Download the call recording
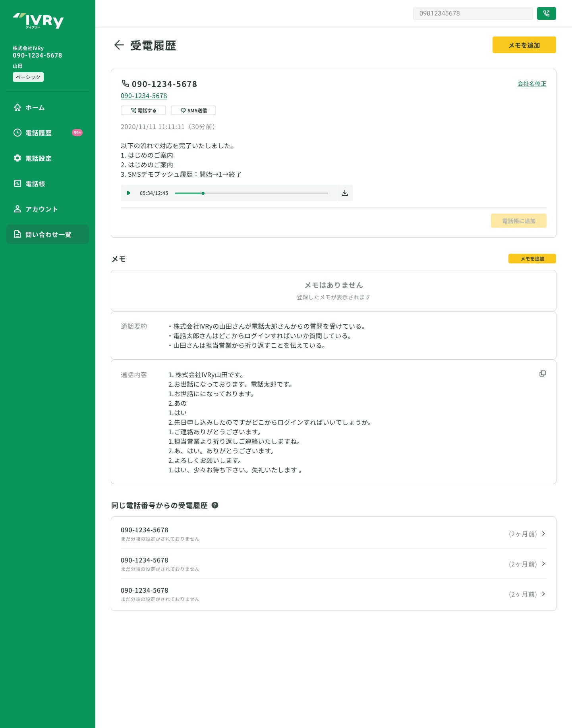Screen dimensions: 572x728 tap(345, 193)
